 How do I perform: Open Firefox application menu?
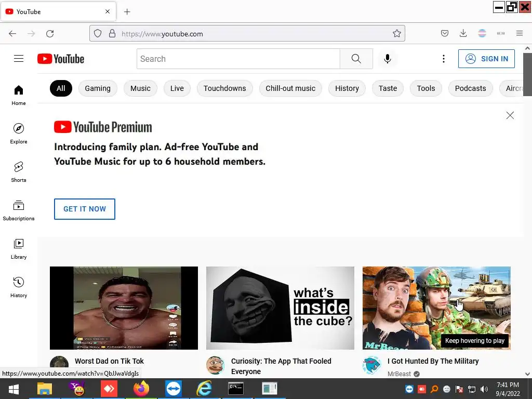(520, 34)
